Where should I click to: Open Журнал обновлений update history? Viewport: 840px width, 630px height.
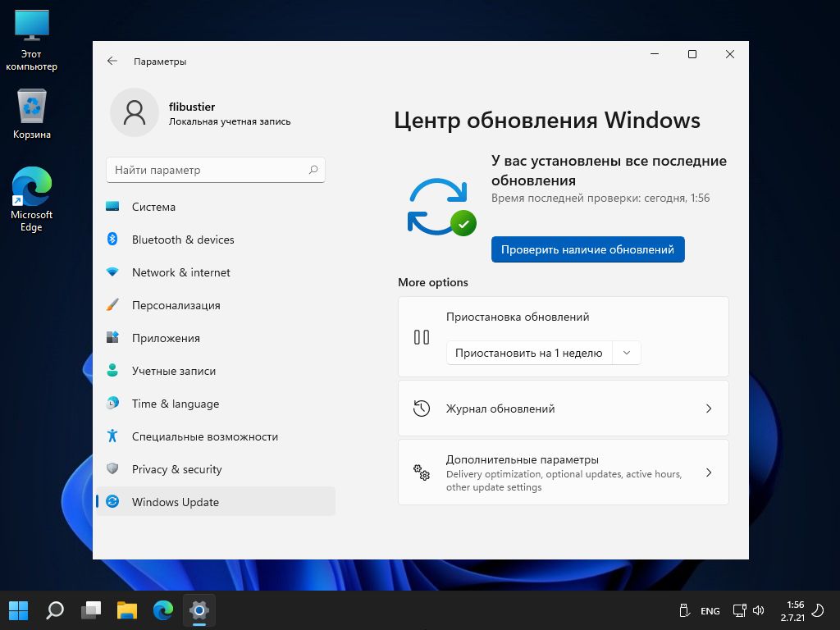click(563, 409)
